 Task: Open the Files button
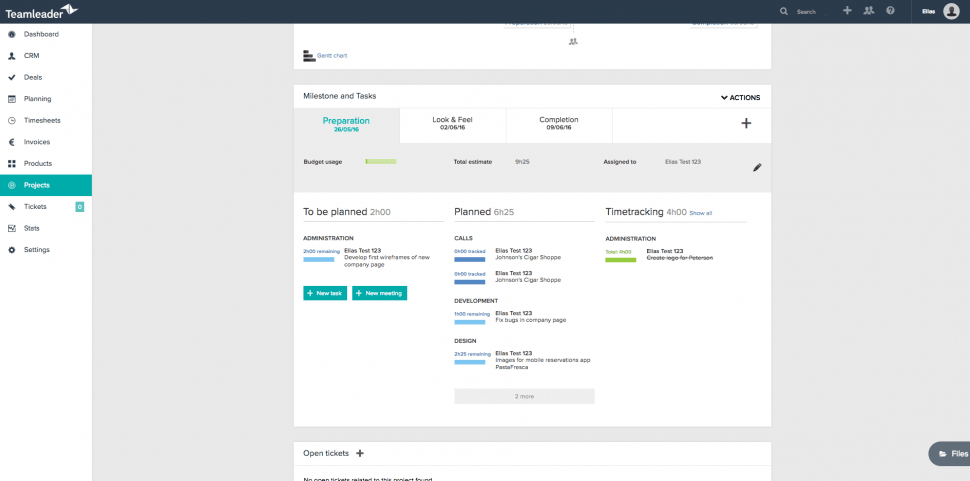(950, 454)
